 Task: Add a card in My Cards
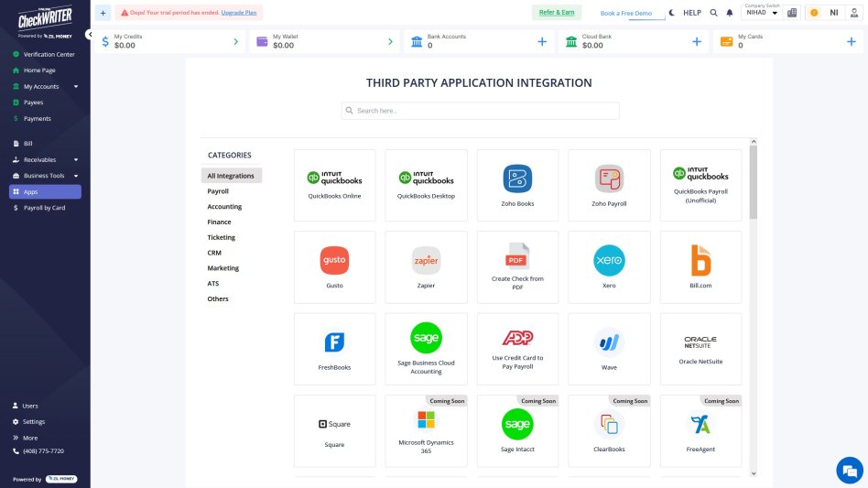pyautogui.click(x=851, y=41)
